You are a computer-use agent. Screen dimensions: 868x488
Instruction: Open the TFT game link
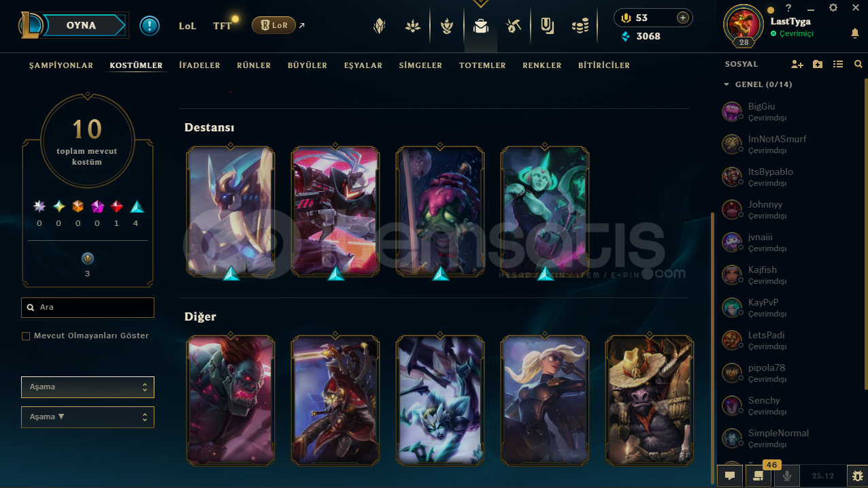[x=222, y=26]
